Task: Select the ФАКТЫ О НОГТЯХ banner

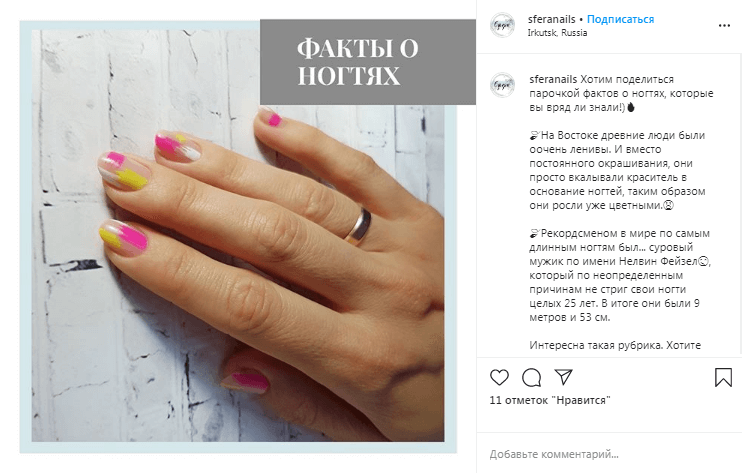Action: tap(368, 62)
